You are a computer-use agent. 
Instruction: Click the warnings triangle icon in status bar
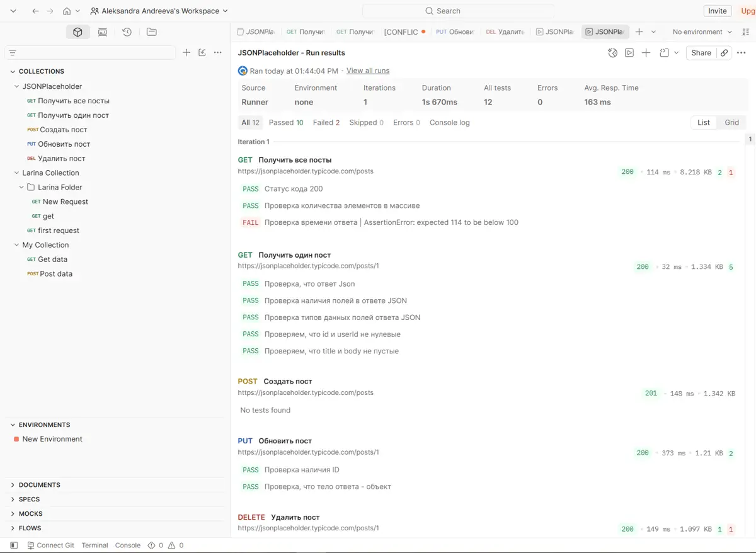(x=171, y=545)
